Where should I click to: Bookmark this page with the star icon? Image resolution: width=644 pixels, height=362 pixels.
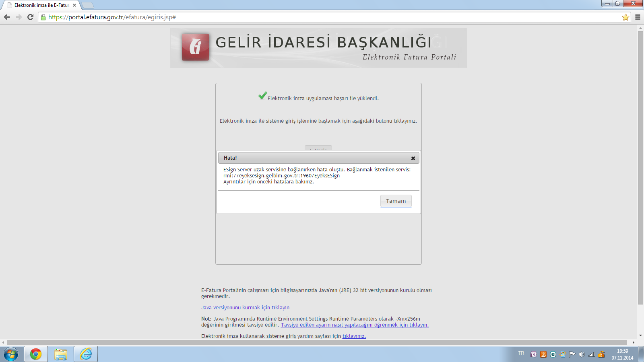[x=625, y=17]
